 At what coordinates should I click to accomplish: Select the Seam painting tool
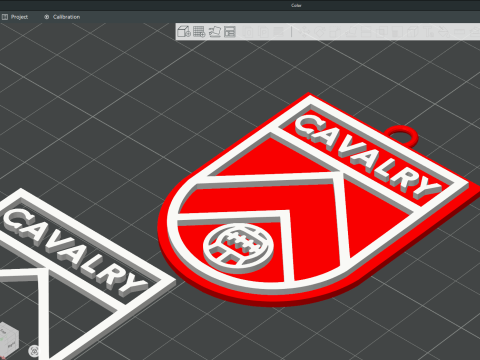pos(413,32)
